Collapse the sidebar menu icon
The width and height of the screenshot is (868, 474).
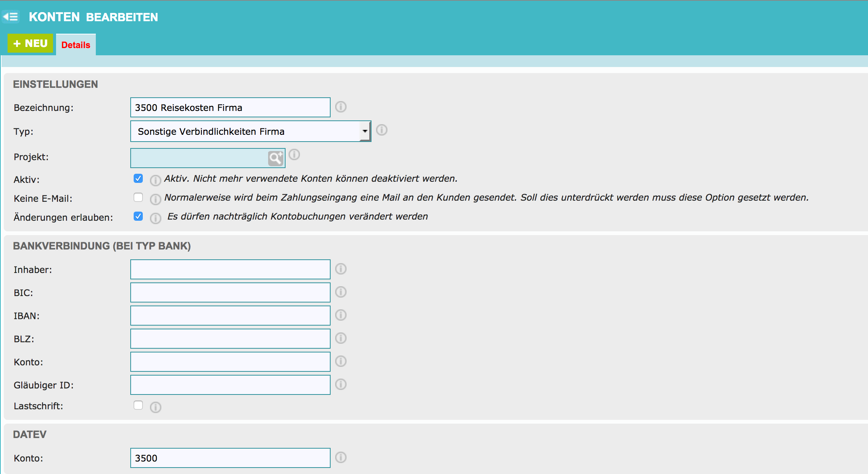click(10, 17)
